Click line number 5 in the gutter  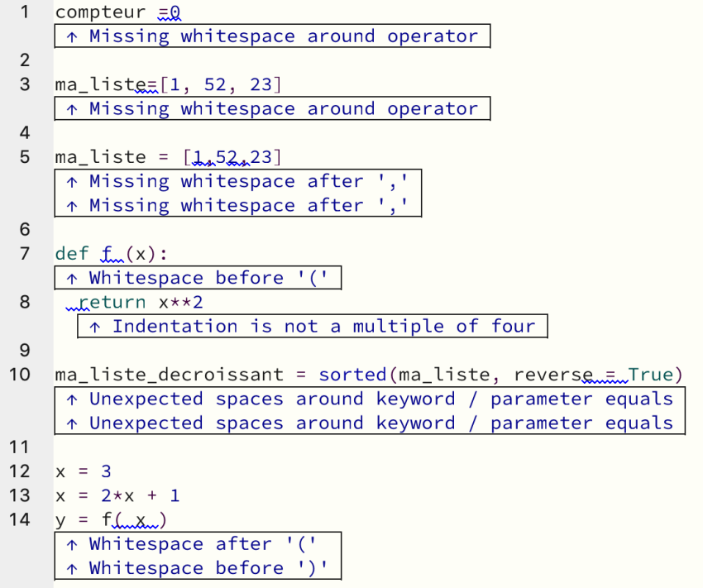24,157
